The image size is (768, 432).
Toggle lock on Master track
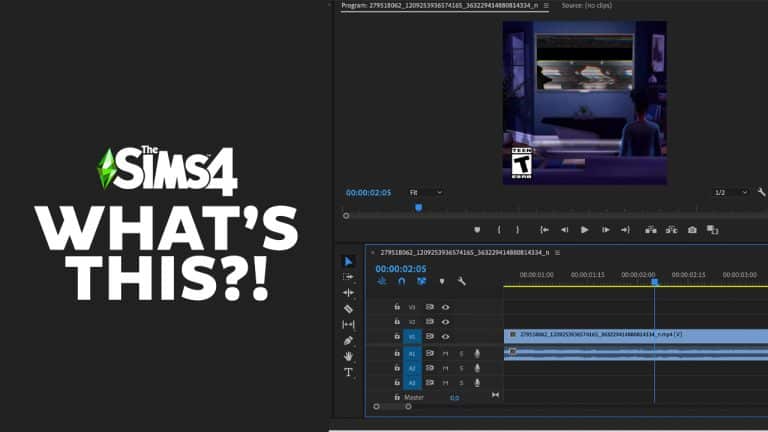point(397,397)
